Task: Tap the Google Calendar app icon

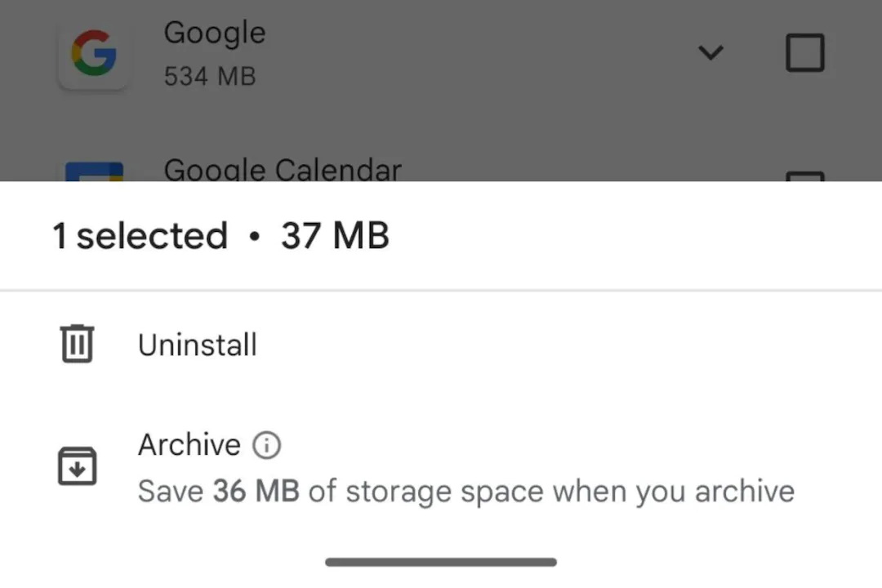Action: point(94,171)
